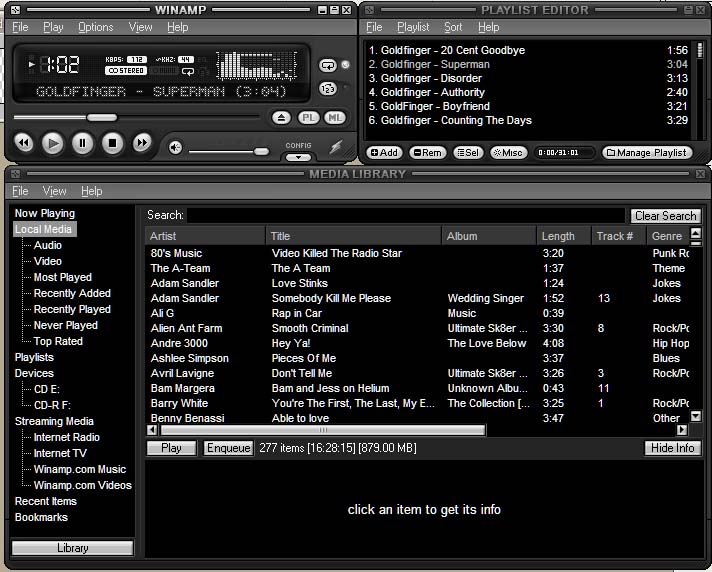Stop playback with the Stop button
This screenshot has height=572, width=712.
tap(112, 143)
